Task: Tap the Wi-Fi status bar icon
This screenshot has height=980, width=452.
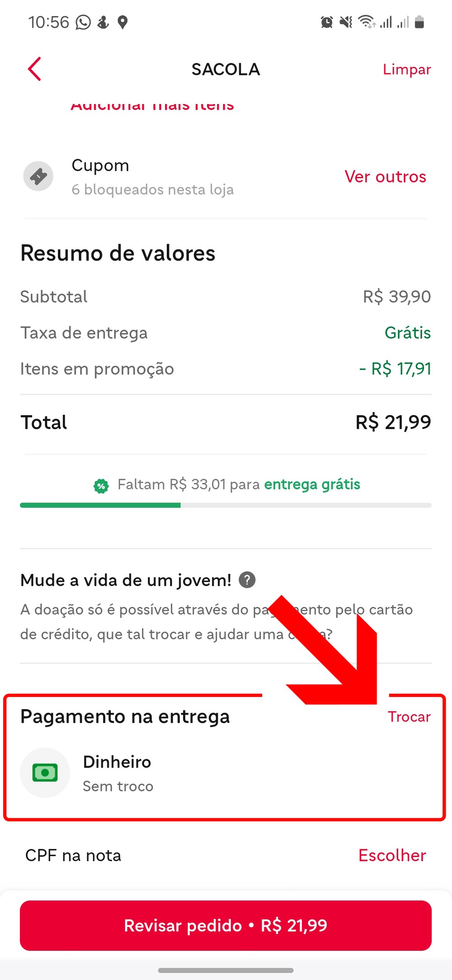Action: (x=366, y=22)
